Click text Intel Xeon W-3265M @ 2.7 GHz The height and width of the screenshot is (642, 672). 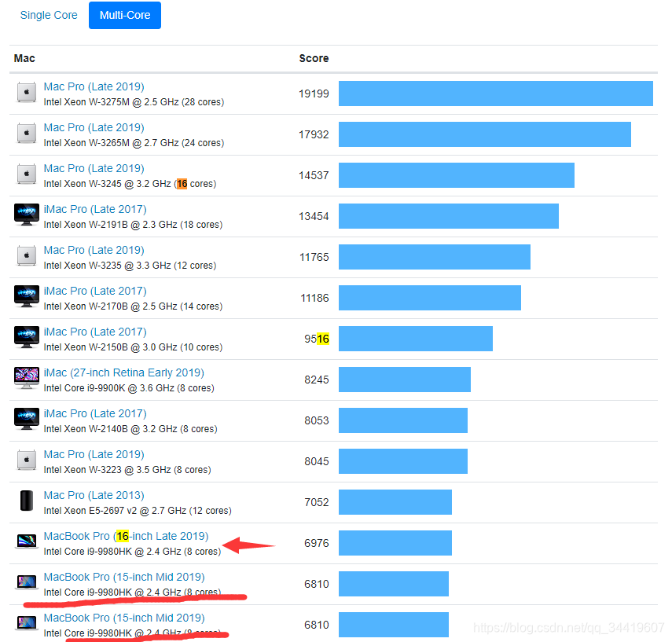[x=111, y=143]
